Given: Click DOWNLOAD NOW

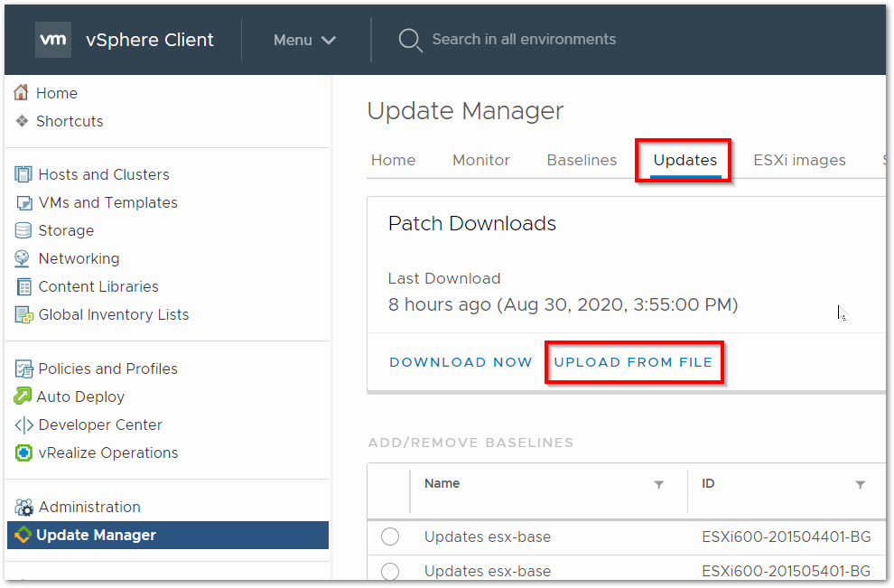Looking at the screenshot, I should pos(461,362).
